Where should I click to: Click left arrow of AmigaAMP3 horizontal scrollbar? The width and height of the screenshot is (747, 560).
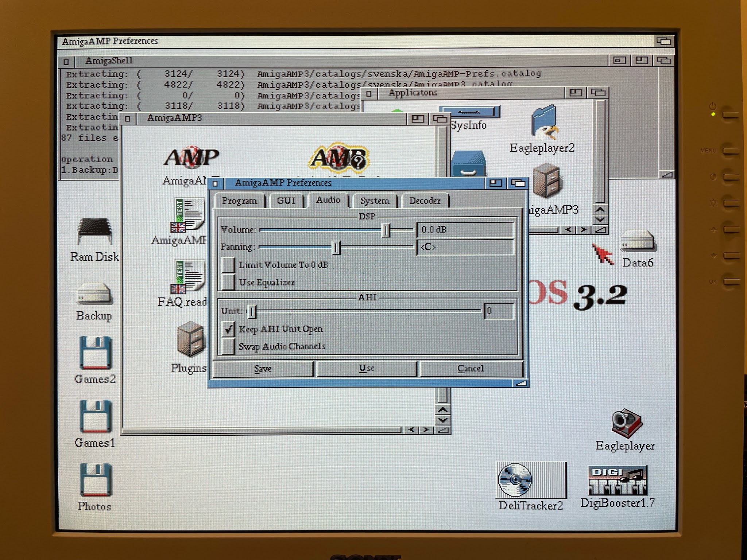[x=412, y=430]
